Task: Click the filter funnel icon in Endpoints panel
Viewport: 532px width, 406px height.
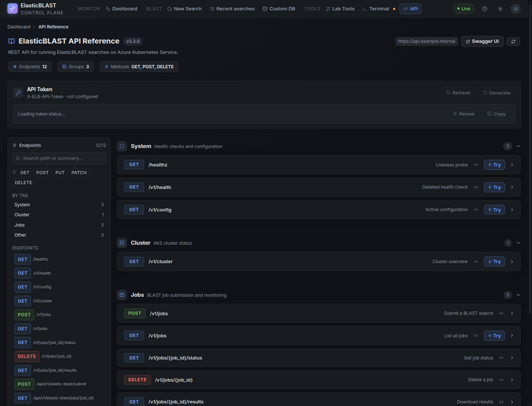Action: pos(14,173)
